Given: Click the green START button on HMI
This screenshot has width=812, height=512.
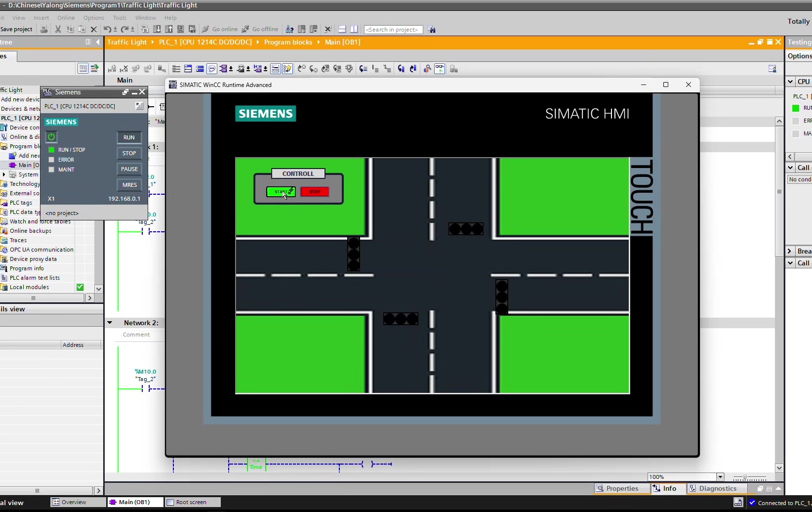Looking at the screenshot, I should [281, 192].
